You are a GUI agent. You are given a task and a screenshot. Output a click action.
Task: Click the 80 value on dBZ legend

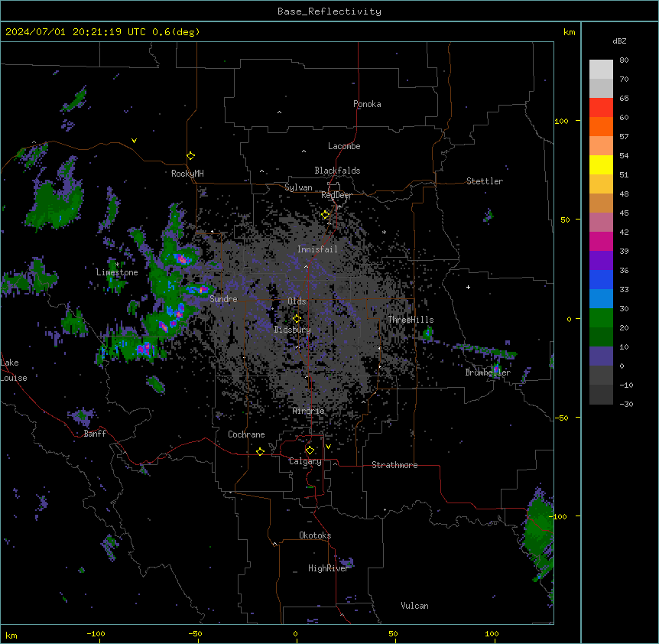624,60
